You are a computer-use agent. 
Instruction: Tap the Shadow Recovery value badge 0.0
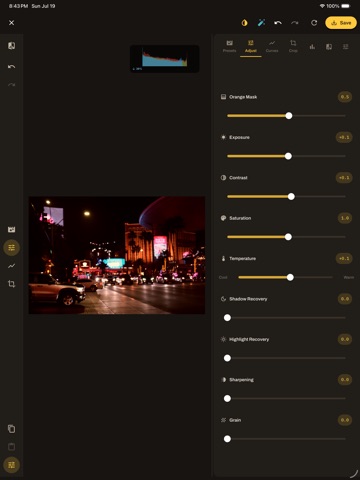pyautogui.click(x=345, y=299)
